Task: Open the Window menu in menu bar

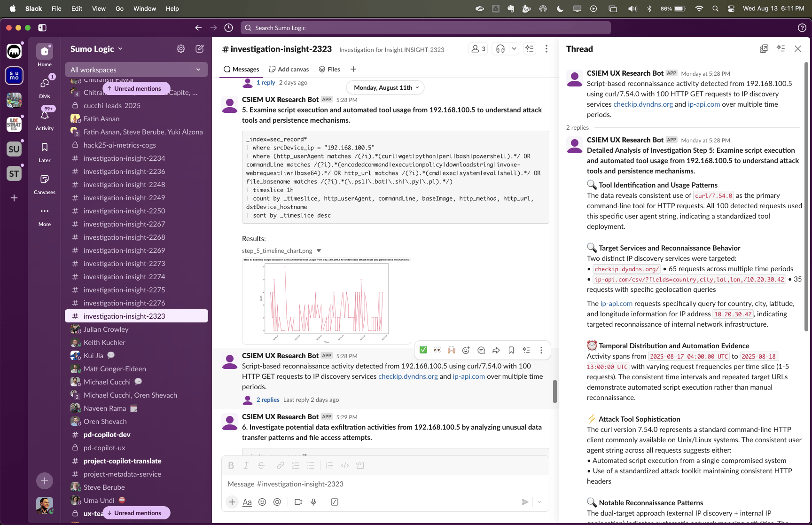Action: tap(144, 8)
